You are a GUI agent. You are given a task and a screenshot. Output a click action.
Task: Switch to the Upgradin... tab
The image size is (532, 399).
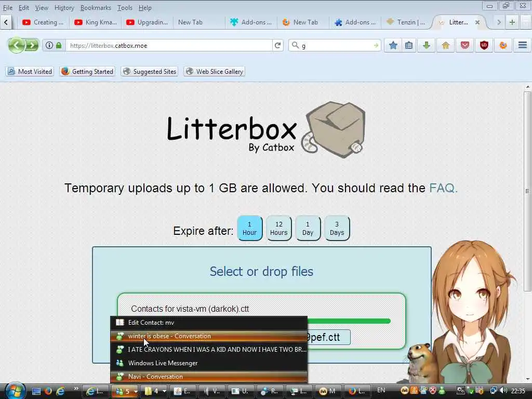147,22
